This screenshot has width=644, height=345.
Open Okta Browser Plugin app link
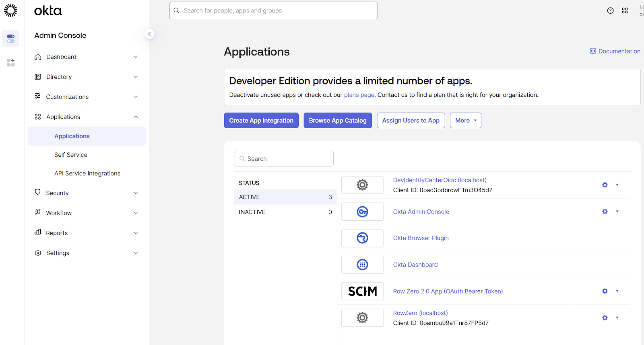tap(421, 238)
